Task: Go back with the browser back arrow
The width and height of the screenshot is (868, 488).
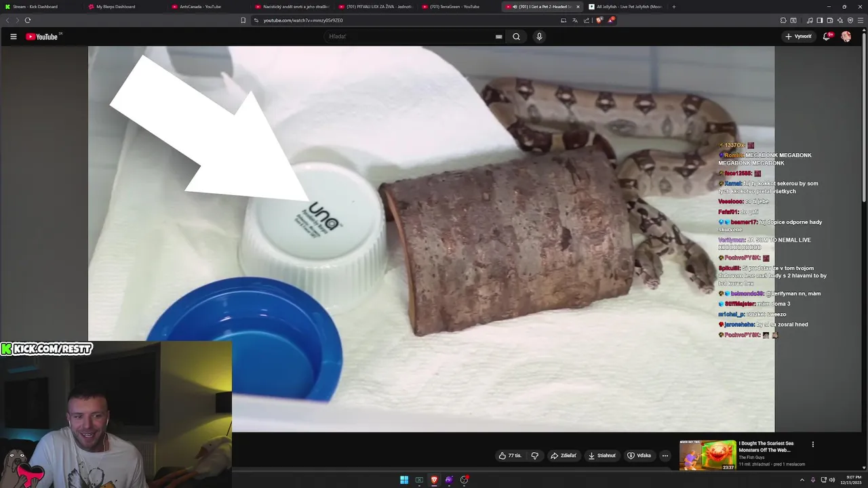Action: coord(7,20)
